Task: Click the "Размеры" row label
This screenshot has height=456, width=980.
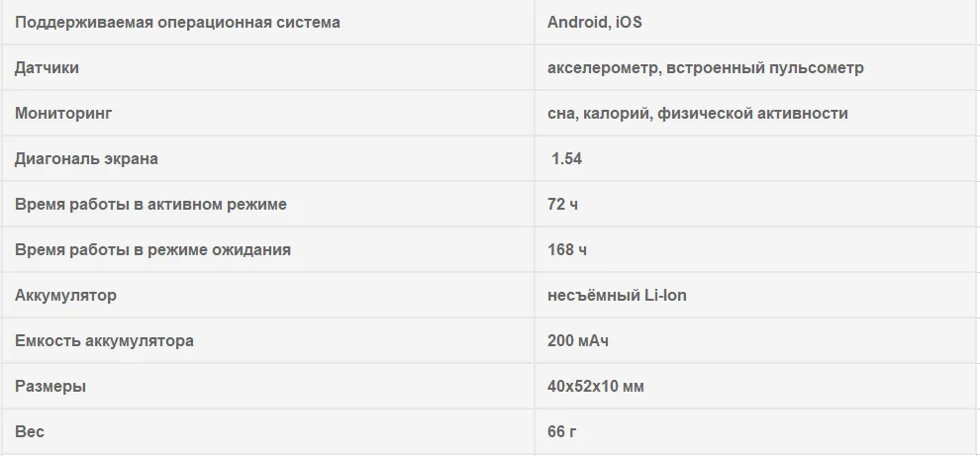Action: 50,387
